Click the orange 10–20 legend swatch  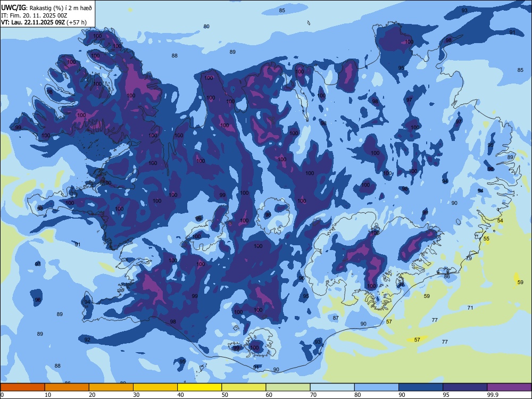(67, 387)
